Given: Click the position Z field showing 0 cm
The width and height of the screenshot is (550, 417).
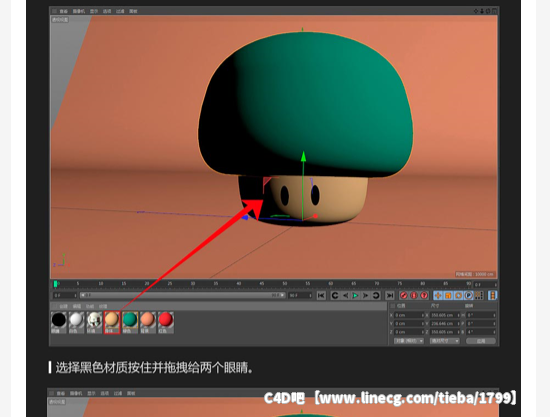Looking at the screenshot, I should [x=409, y=332].
